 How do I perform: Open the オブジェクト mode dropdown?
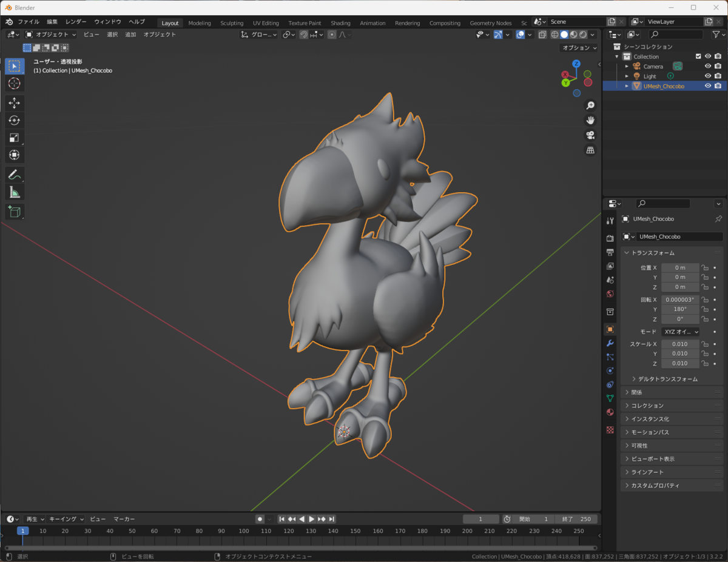(51, 35)
